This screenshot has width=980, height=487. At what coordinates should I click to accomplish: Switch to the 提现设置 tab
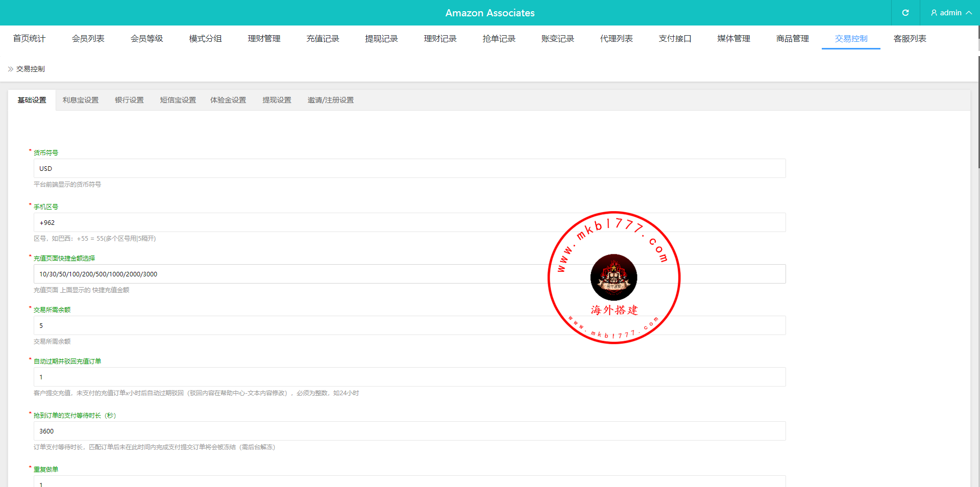(277, 100)
